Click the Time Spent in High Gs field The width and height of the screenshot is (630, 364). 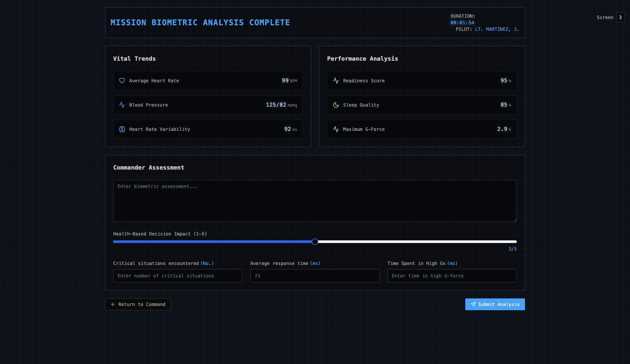452,276
